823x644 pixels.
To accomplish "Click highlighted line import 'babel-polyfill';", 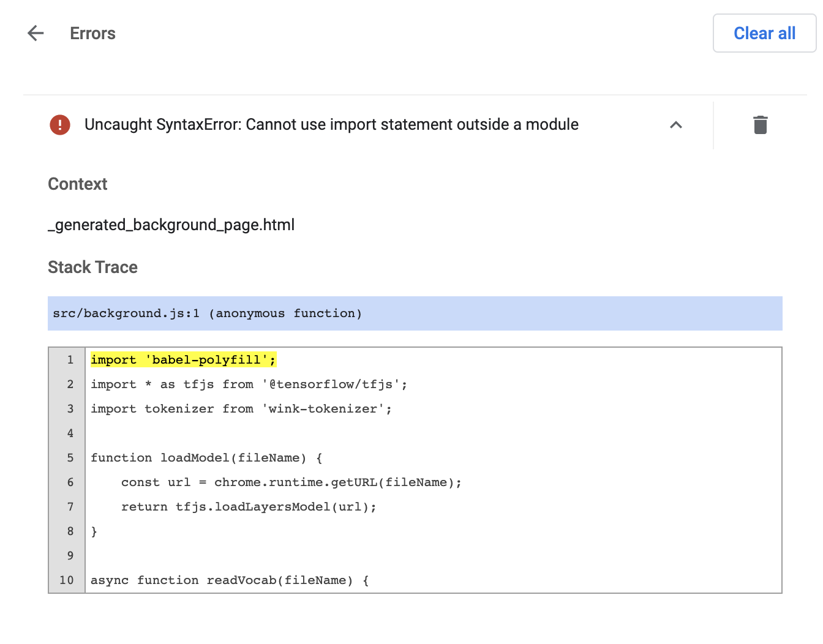I will (x=183, y=360).
